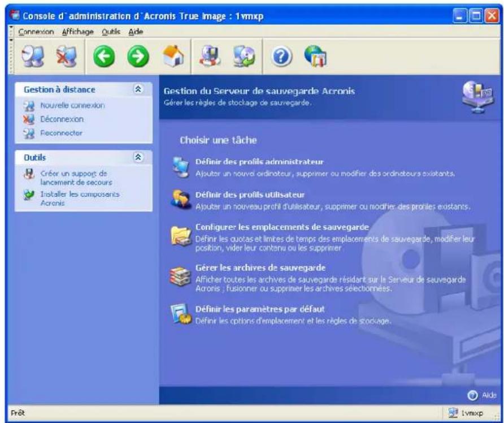The width and height of the screenshot is (504, 423).
Task: Click the Disconnect toolbar icon with red X
Action: tap(67, 57)
